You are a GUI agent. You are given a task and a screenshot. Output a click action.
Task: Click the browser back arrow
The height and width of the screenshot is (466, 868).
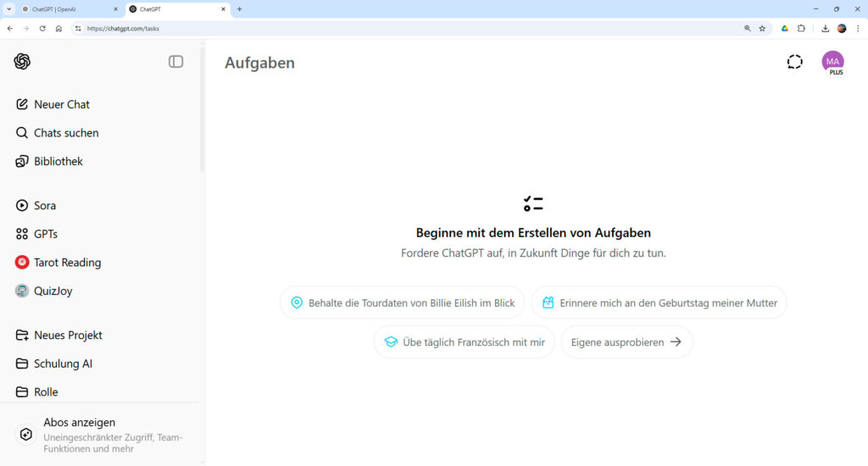point(10,28)
